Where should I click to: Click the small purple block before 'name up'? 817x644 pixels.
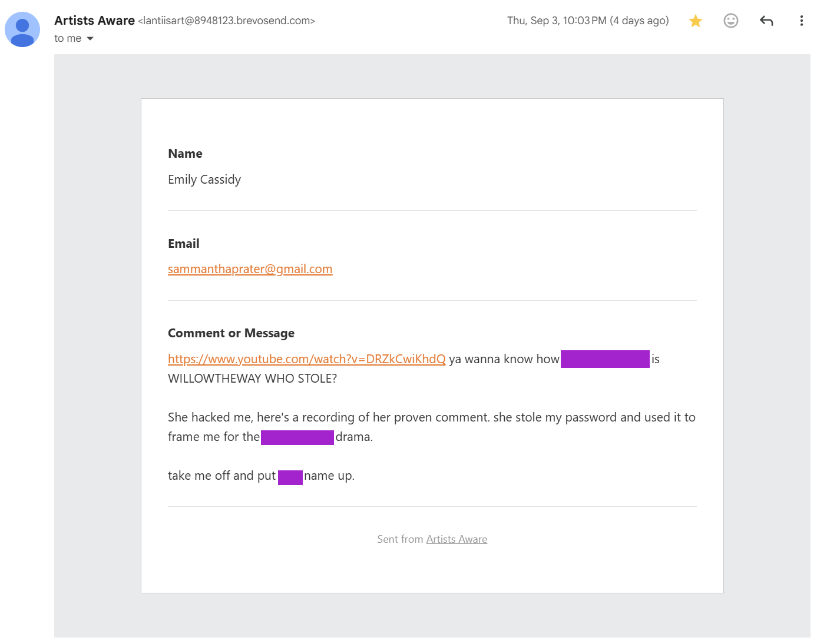(x=290, y=477)
